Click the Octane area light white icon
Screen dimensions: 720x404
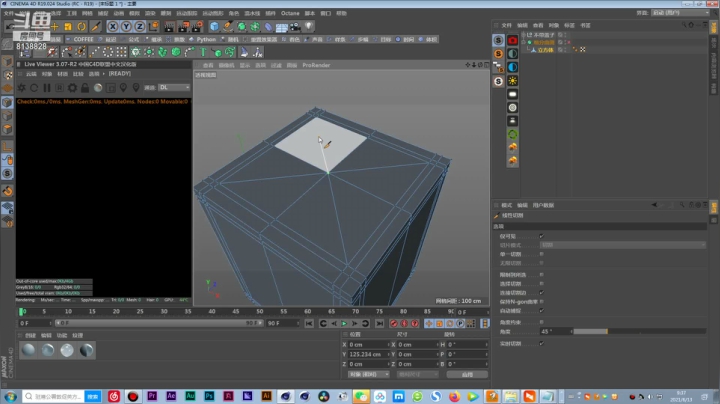pos(512,94)
